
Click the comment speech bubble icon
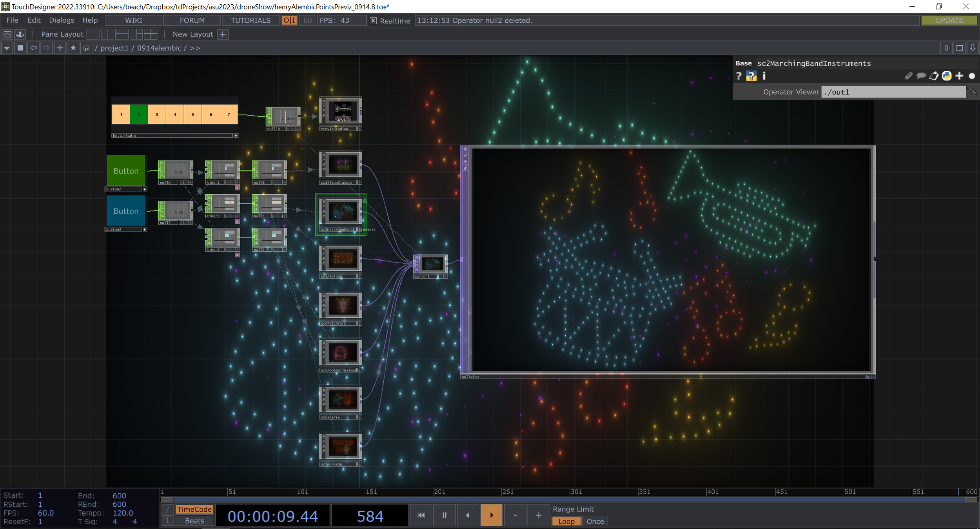pos(921,76)
